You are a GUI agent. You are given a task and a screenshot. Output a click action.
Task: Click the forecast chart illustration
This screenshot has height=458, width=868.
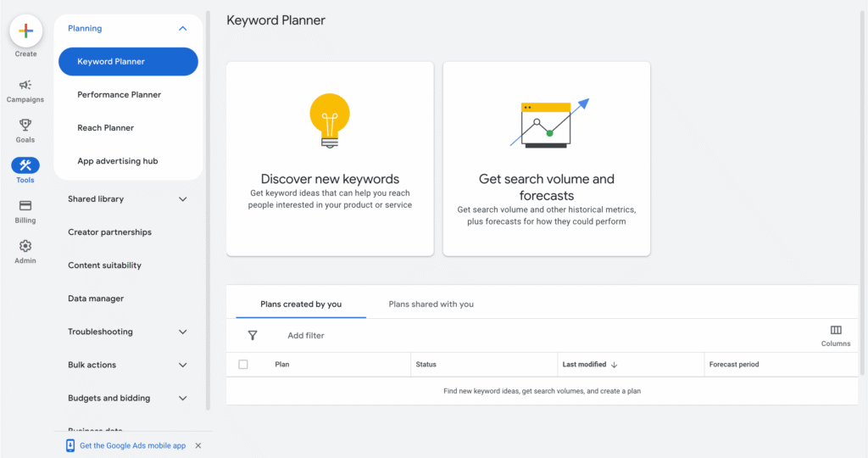[x=549, y=124]
